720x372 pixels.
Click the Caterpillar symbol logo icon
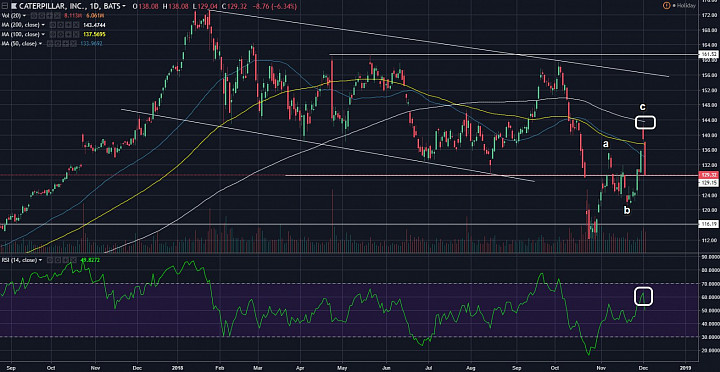pyautogui.click(x=14, y=6)
